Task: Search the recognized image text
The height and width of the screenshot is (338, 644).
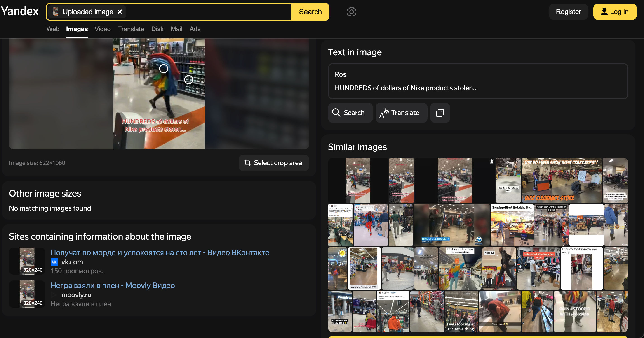Action: 350,113
